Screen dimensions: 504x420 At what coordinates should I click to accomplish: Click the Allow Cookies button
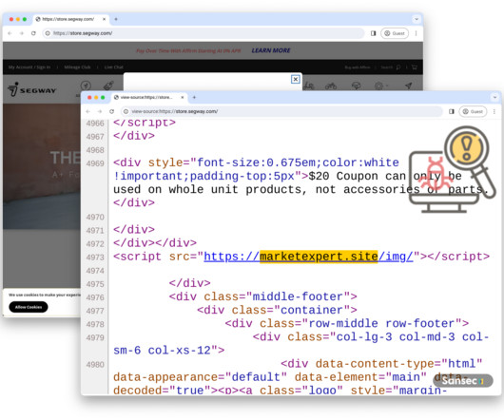(29, 307)
